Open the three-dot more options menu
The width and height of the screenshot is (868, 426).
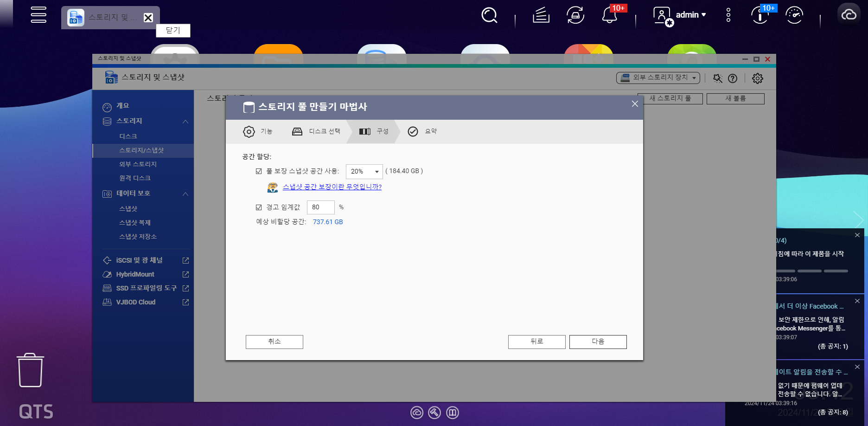pyautogui.click(x=728, y=15)
